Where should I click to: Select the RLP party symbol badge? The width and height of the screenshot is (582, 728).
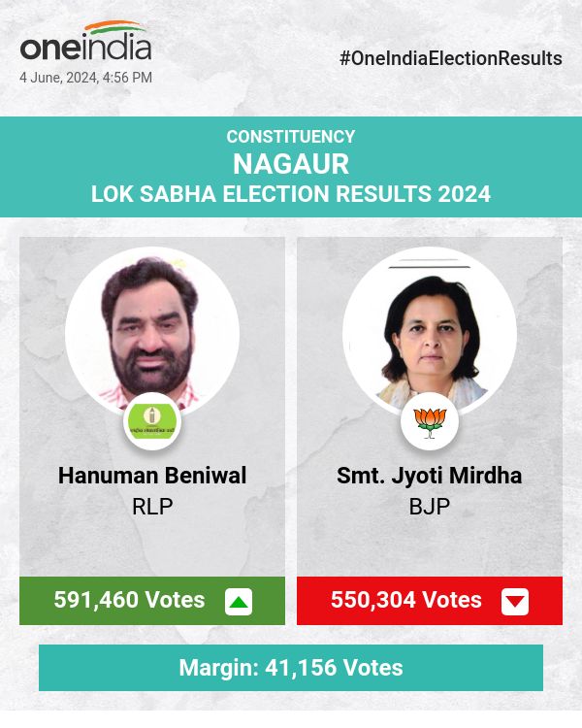click(151, 421)
